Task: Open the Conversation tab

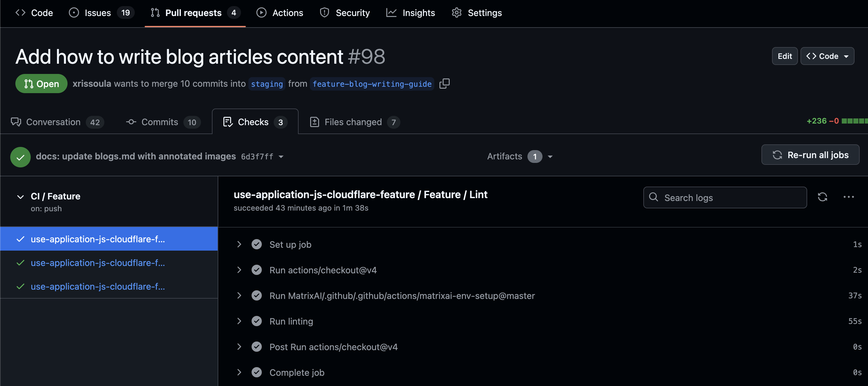Action: pyautogui.click(x=53, y=122)
